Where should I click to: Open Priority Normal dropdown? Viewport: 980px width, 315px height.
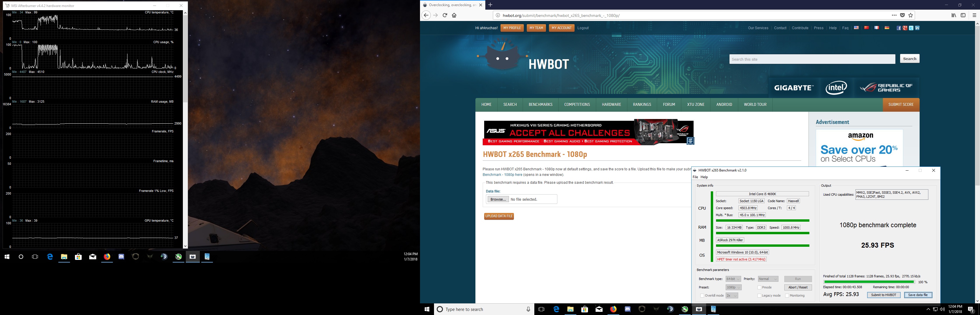pos(768,279)
